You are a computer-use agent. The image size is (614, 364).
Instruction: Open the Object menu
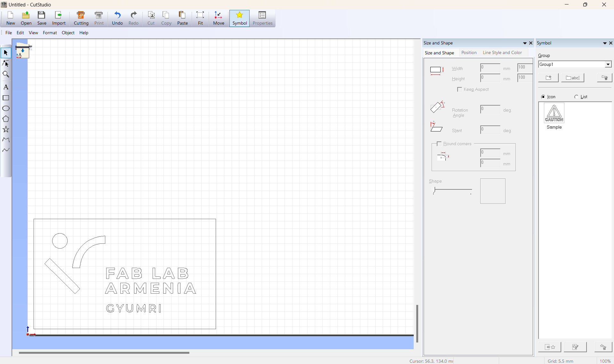click(x=68, y=33)
